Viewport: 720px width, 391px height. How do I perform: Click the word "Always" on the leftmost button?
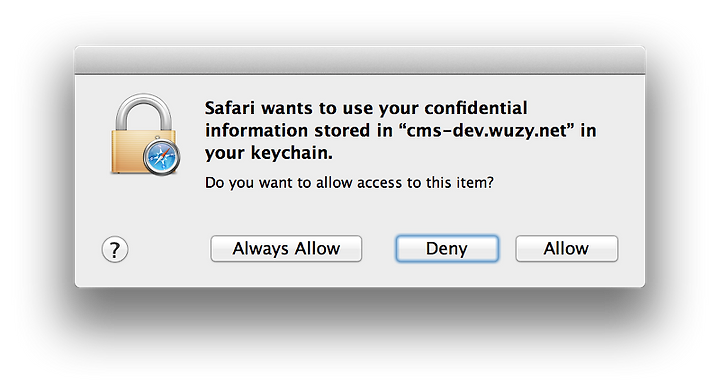(260, 249)
